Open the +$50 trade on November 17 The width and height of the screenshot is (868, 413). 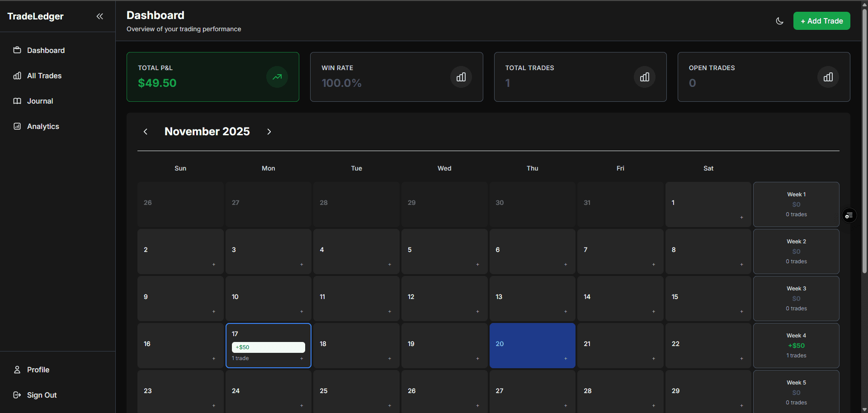(x=268, y=347)
